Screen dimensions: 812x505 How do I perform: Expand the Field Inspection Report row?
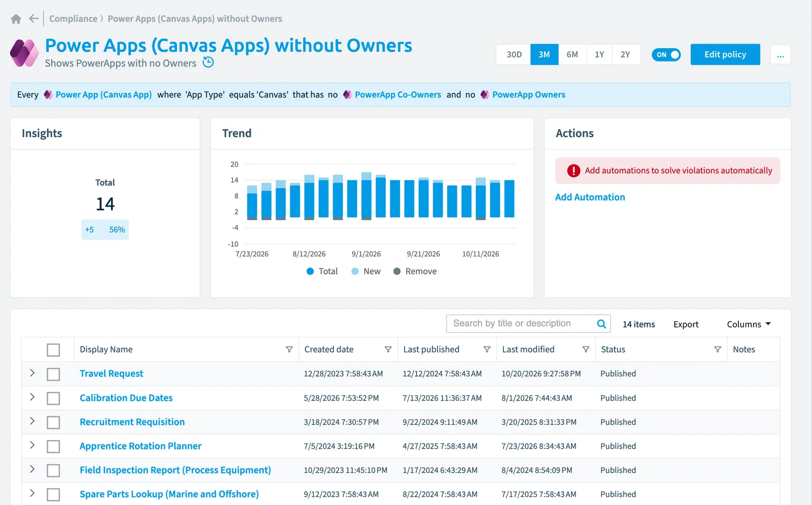[32, 469]
